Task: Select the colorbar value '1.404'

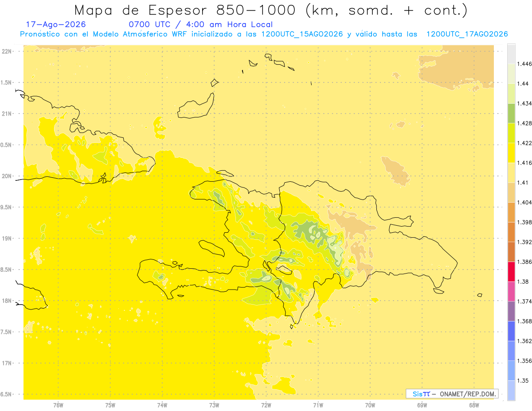Action: (524, 202)
